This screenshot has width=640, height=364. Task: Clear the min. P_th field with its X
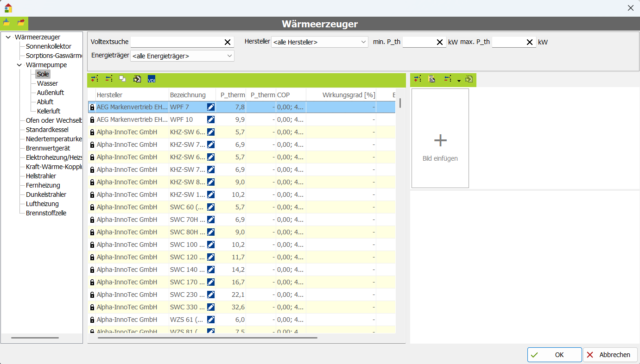pos(439,42)
